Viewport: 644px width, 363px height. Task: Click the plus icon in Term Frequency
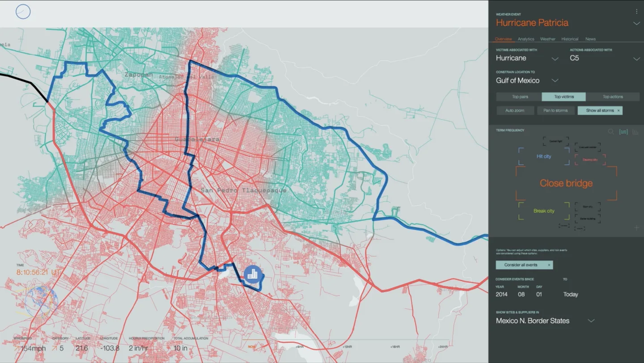coord(637,228)
